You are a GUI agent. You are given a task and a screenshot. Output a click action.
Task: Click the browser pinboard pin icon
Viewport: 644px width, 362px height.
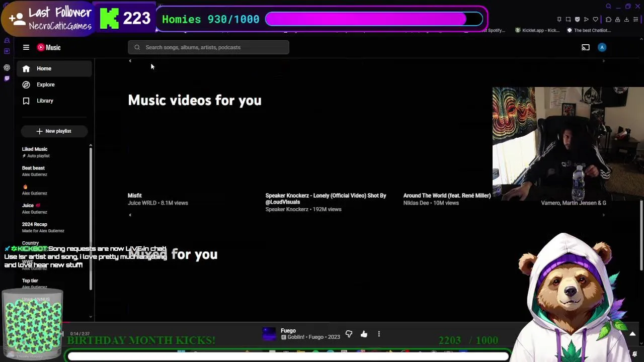click(x=559, y=19)
